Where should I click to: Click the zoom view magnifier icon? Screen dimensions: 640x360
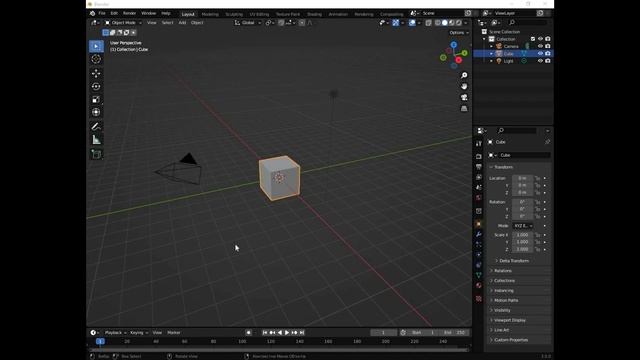pos(464,76)
